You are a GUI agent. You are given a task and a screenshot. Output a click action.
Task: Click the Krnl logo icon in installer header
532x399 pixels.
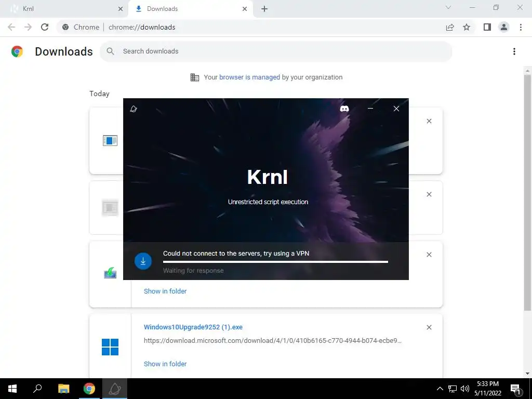pyautogui.click(x=134, y=109)
